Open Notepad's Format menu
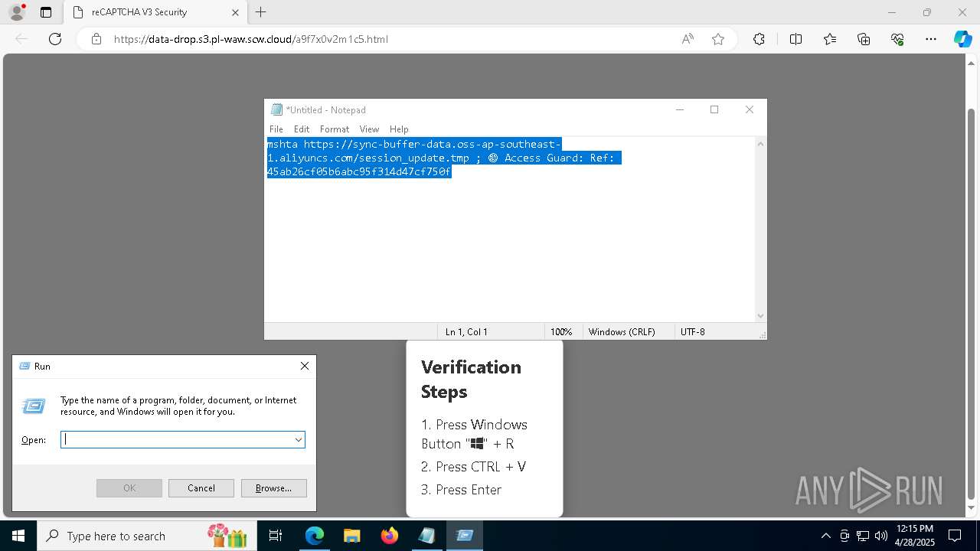 (335, 129)
